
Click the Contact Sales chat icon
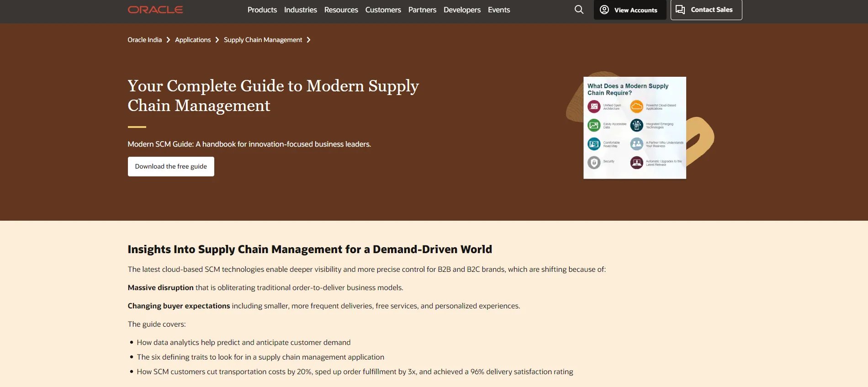[680, 10]
